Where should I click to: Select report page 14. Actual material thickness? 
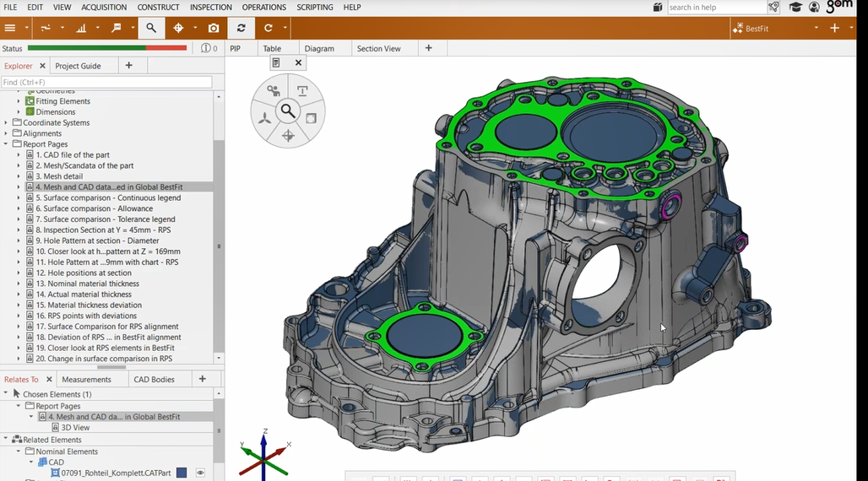coord(83,295)
